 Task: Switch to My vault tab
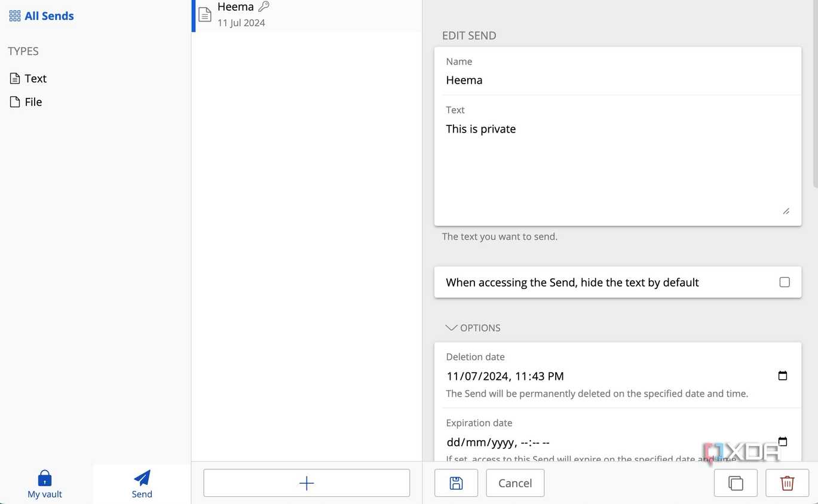click(45, 484)
